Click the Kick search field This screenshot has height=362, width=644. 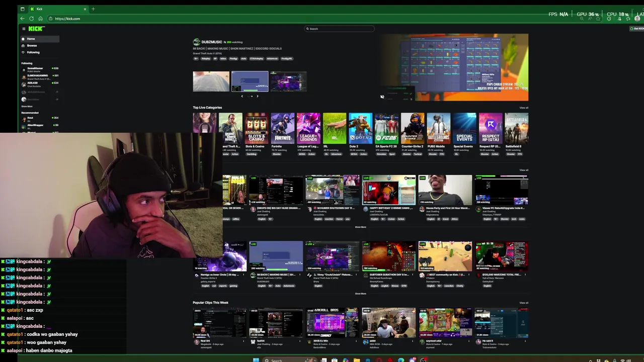coord(340,29)
